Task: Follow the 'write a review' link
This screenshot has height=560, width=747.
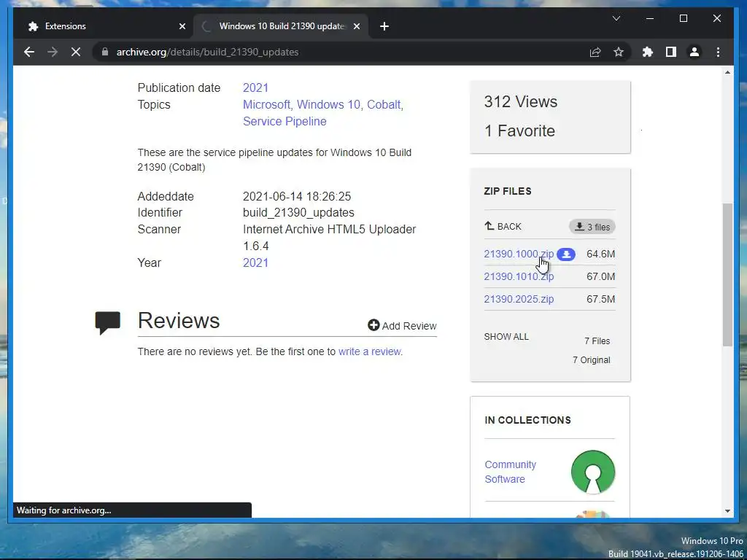Action: [369, 351]
